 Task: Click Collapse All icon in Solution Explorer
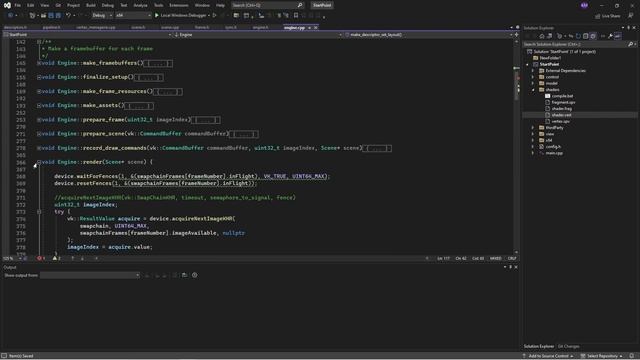click(x=585, y=36)
